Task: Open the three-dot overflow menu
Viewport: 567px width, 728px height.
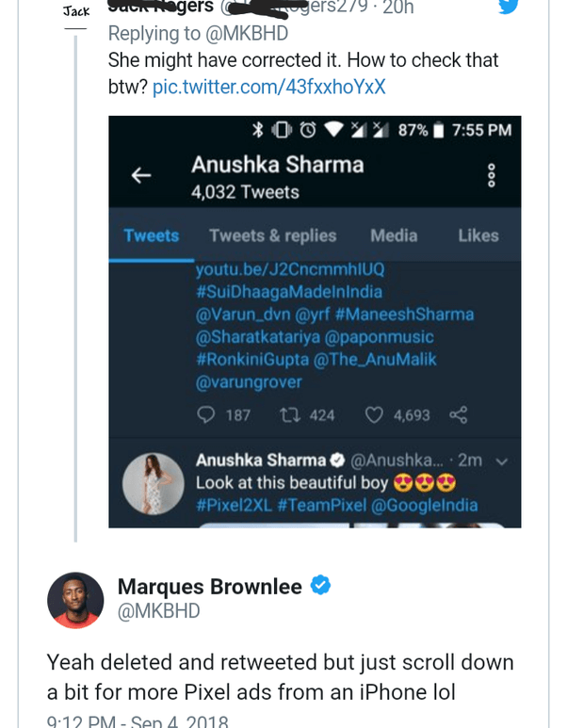Action: click(x=489, y=176)
